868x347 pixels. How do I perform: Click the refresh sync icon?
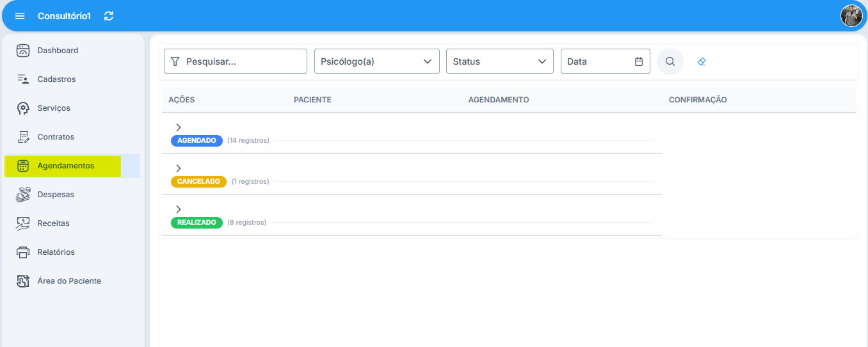109,16
